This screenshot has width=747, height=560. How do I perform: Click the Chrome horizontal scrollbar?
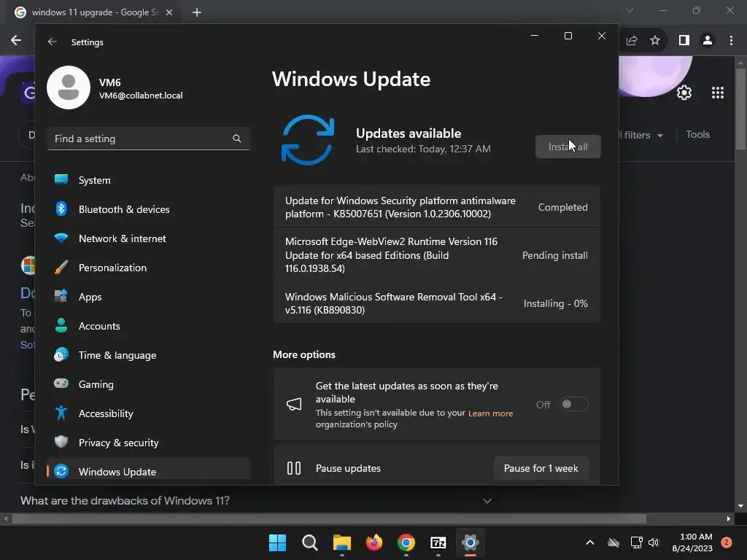click(x=329, y=518)
